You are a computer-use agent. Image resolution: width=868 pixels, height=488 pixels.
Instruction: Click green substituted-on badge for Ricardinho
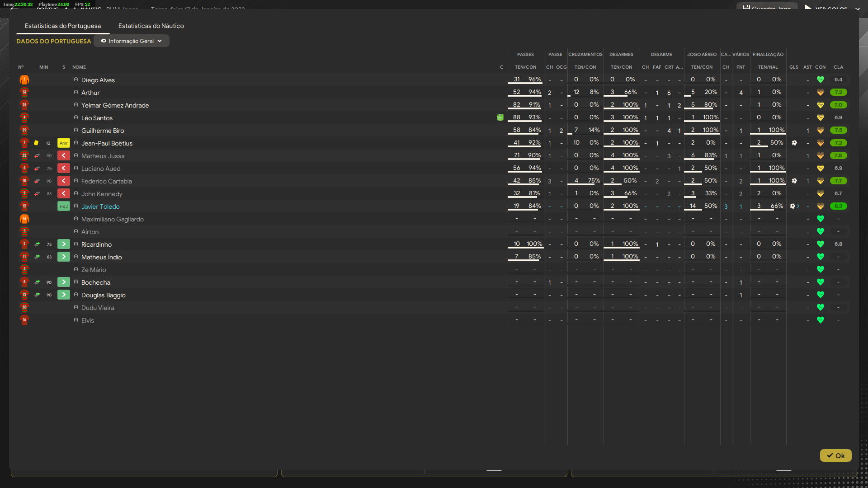coord(64,244)
